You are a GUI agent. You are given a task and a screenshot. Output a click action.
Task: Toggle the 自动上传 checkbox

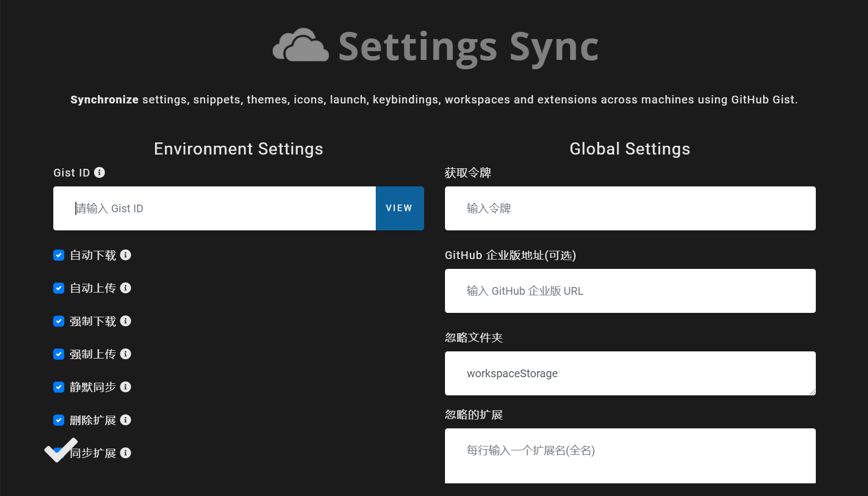(59, 288)
